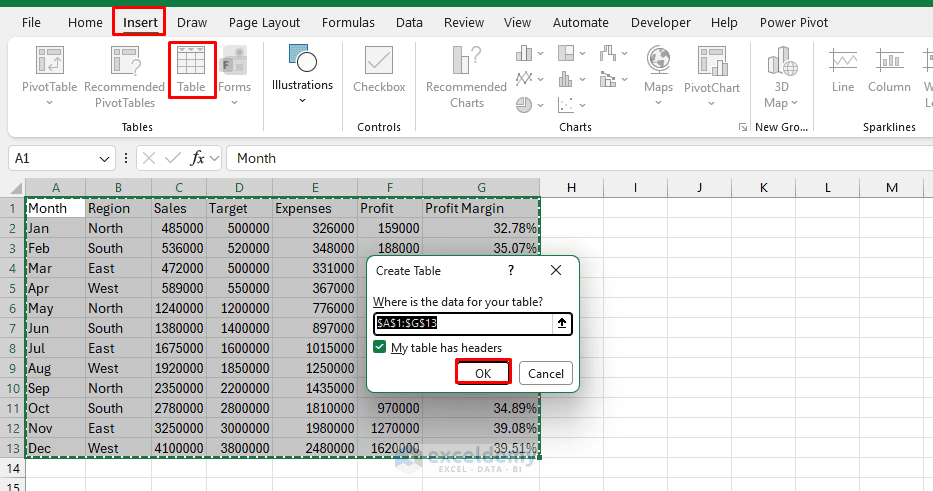Screen dimensions: 933x491
Task: Click the Select All corner button
Action: tap(17, 188)
